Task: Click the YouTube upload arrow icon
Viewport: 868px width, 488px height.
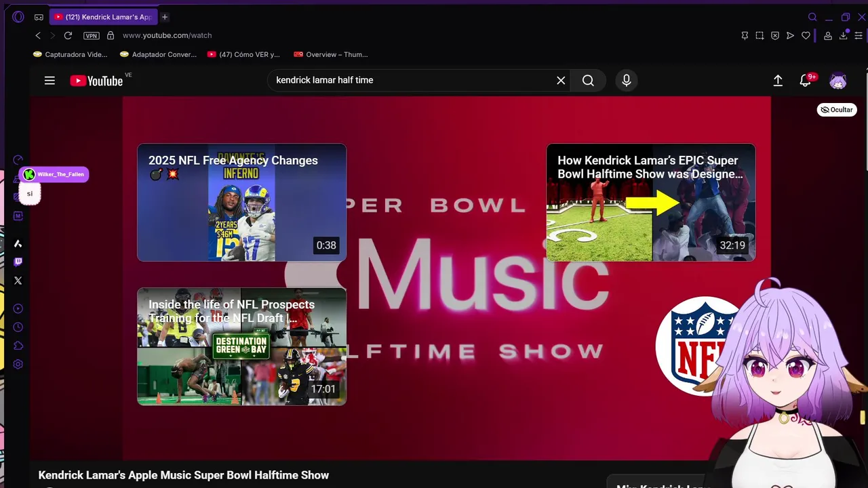Action: coord(778,81)
